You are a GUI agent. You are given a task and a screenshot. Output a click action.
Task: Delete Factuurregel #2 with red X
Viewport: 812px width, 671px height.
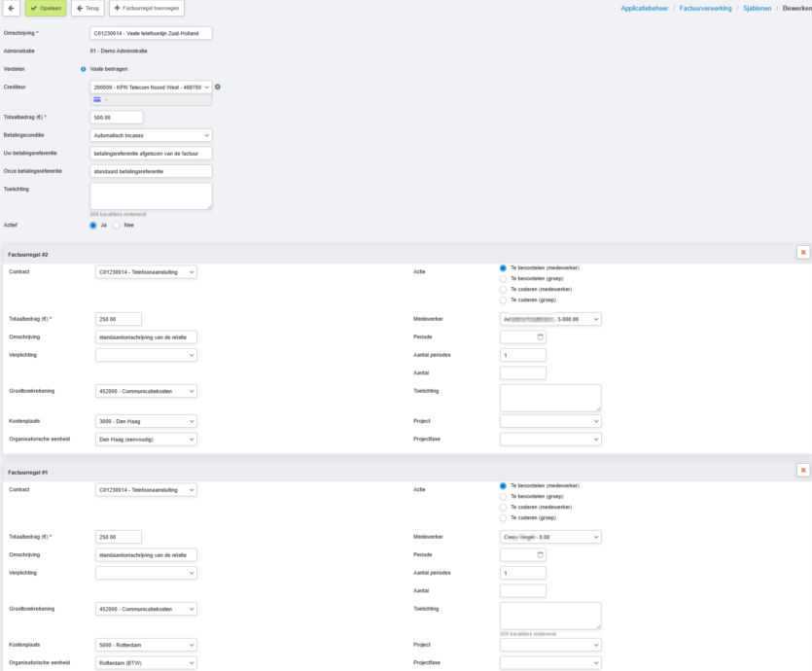pos(802,253)
